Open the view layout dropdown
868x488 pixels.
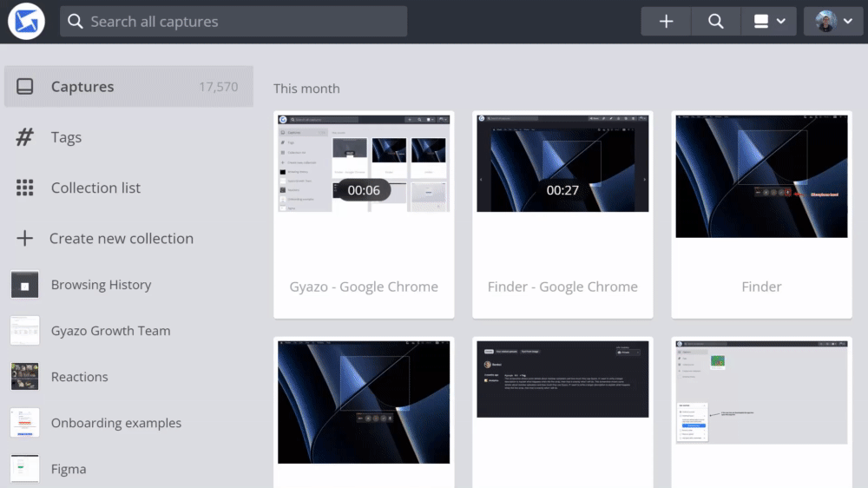click(769, 22)
